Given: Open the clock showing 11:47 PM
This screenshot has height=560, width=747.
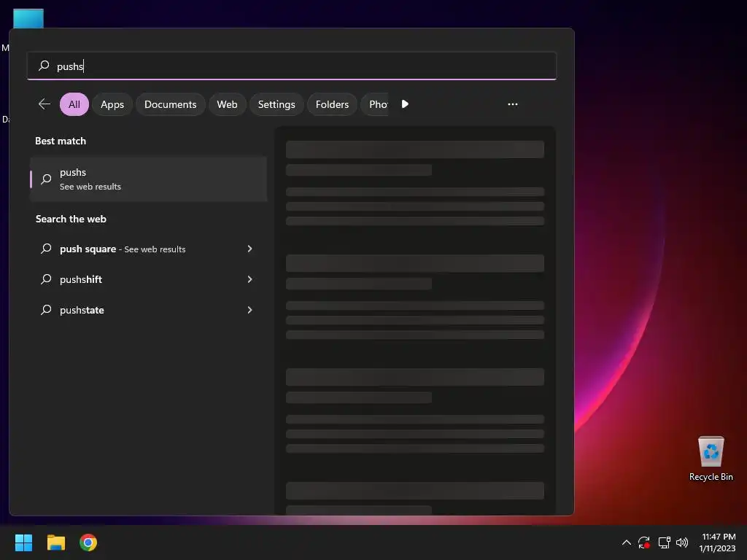Looking at the screenshot, I should (718, 542).
